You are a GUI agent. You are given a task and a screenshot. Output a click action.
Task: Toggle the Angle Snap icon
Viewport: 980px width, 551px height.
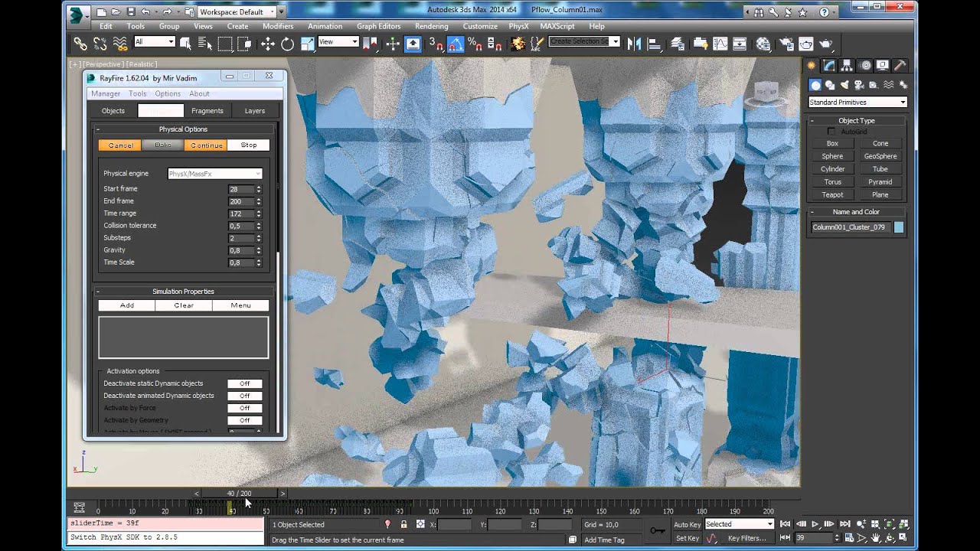tap(455, 44)
